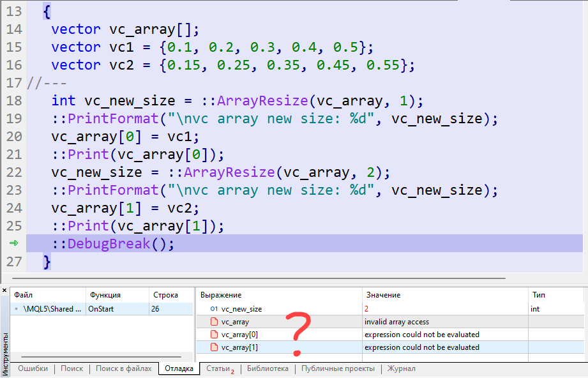Switch to the Библиотека tab
Image resolution: width=588 pixels, height=378 pixels.
click(268, 368)
